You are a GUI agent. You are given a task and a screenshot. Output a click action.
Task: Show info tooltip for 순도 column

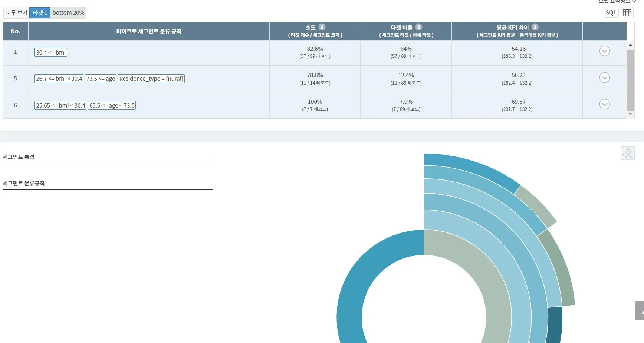pyautogui.click(x=322, y=27)
